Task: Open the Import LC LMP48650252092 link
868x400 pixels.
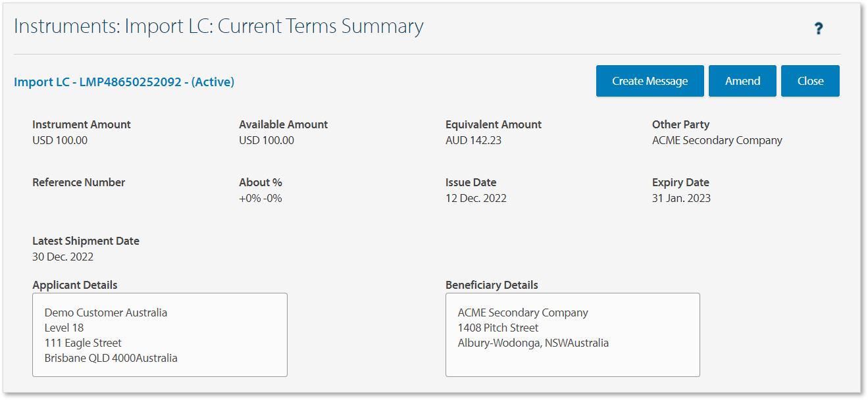Action: 124,82
